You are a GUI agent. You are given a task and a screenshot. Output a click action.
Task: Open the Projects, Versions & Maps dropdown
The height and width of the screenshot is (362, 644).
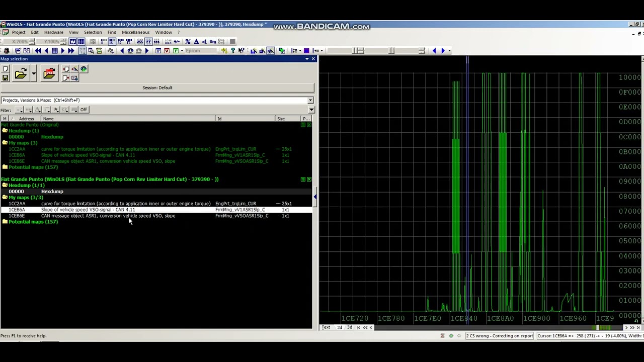click(x=310, y=100)
